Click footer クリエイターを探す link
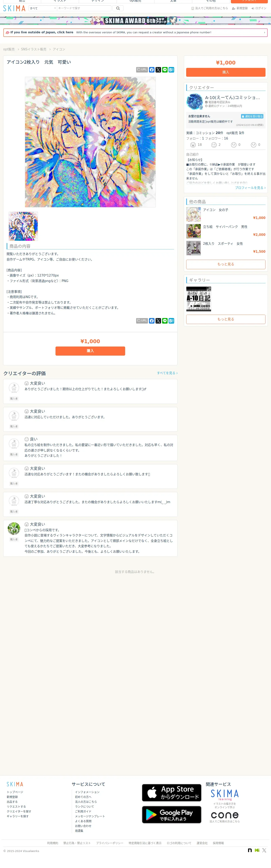271x868 pixels. coord(19,811)
